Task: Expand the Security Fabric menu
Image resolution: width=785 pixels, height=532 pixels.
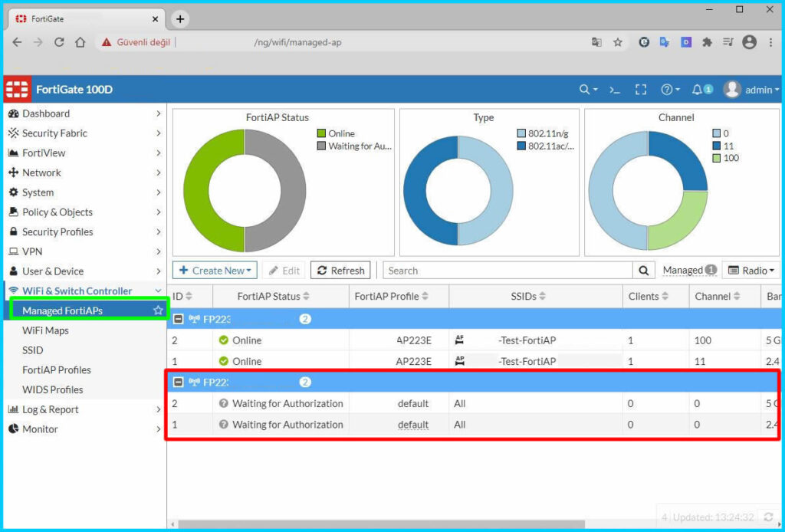Action: 85,133
